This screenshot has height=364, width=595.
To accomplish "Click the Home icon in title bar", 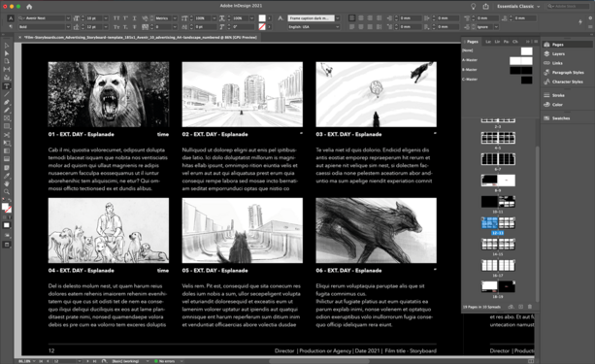I will pos(29,7).
